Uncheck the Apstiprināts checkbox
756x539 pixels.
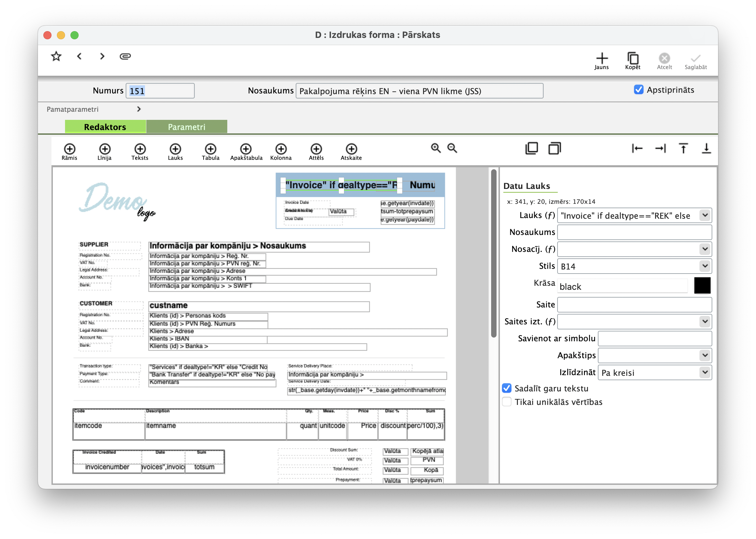(x=638, y=89)
